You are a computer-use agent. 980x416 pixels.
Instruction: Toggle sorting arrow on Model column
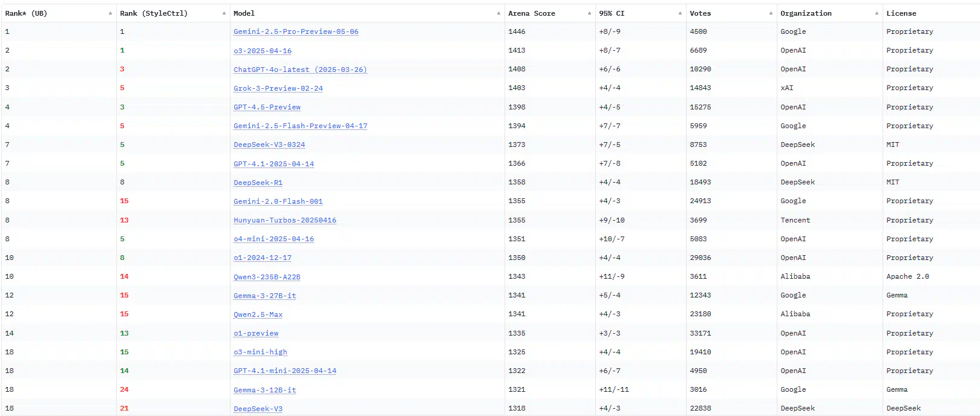498,13
